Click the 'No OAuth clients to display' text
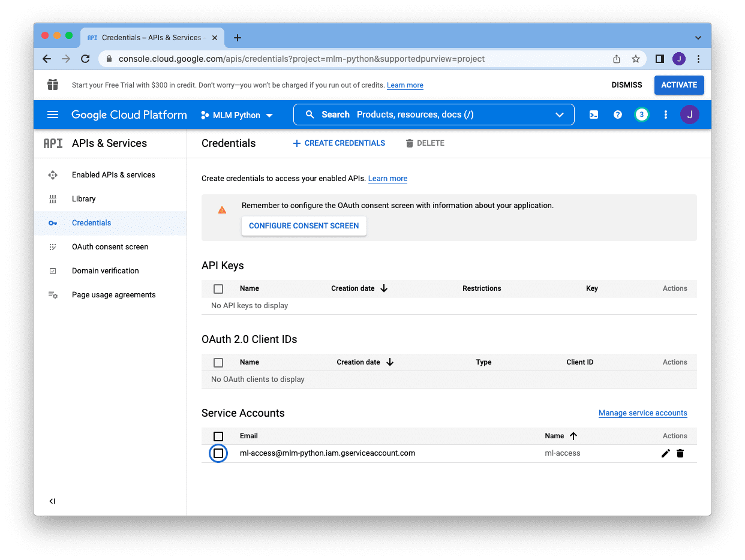The image size is (745, 560). [x=258, y=380]
